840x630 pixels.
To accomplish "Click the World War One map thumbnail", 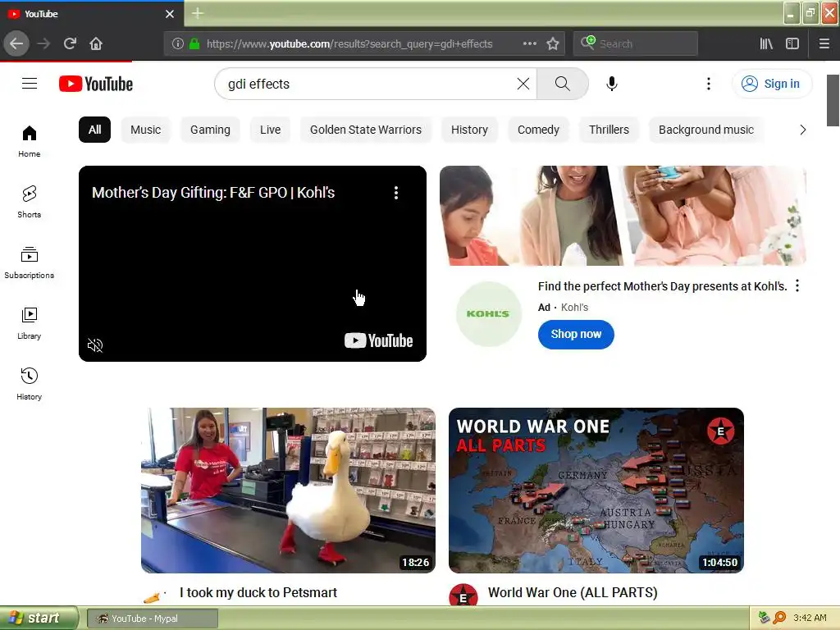I will coord(596,491).
